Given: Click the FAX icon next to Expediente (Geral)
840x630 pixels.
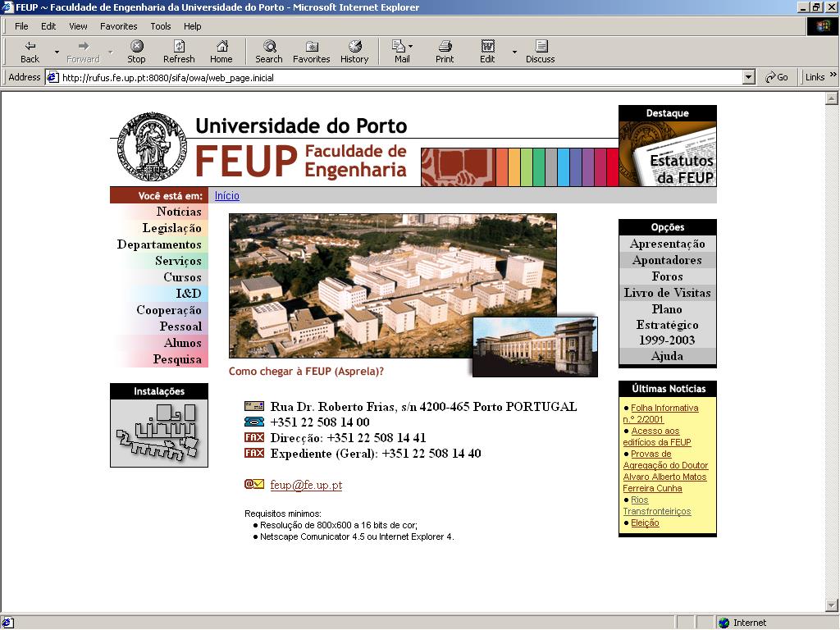Looking at the screenshot, I should coord(254,453).
